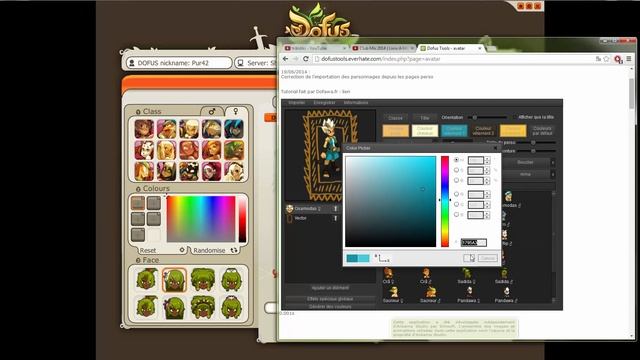The height and width of the screenshot is (360, 640).
Task: Click the DOFUS nickname field
Action: click(x=178, y=63)
